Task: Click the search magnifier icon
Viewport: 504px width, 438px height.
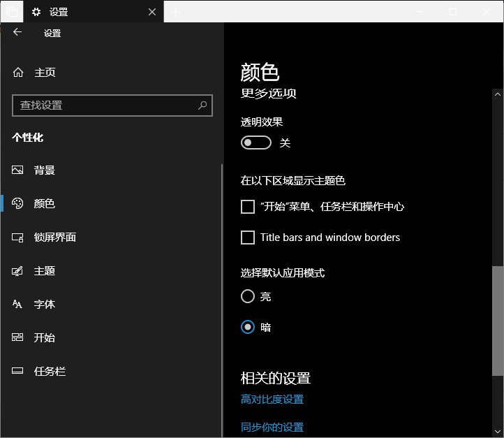Action: pyautogui.click(x=202, y=105)
